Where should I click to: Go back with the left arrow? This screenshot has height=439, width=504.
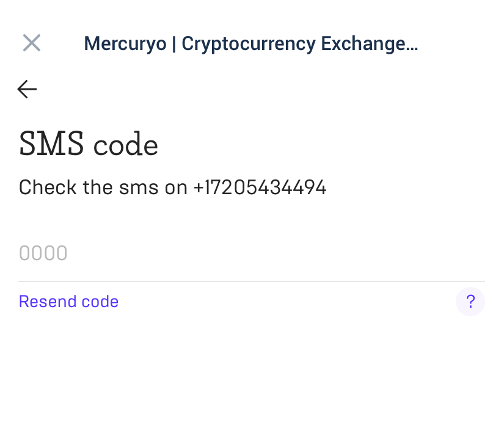(x=27, y=90)
